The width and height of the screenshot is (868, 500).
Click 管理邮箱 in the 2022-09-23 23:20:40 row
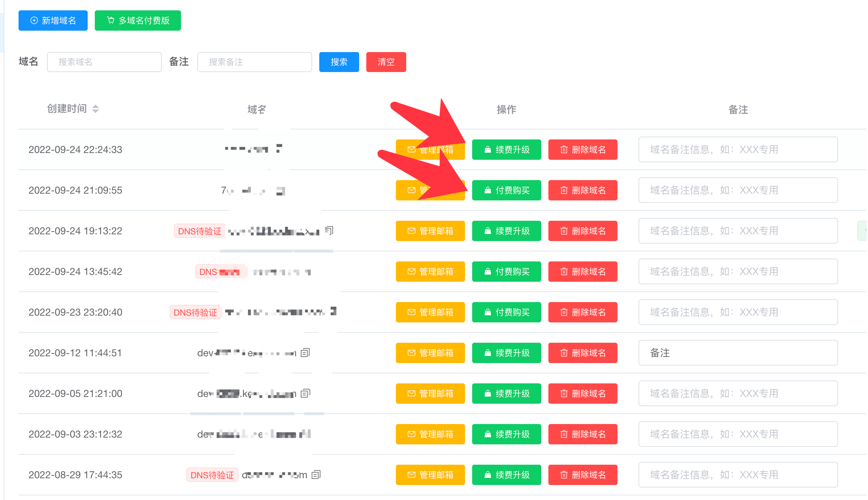[x=430, y=312]
